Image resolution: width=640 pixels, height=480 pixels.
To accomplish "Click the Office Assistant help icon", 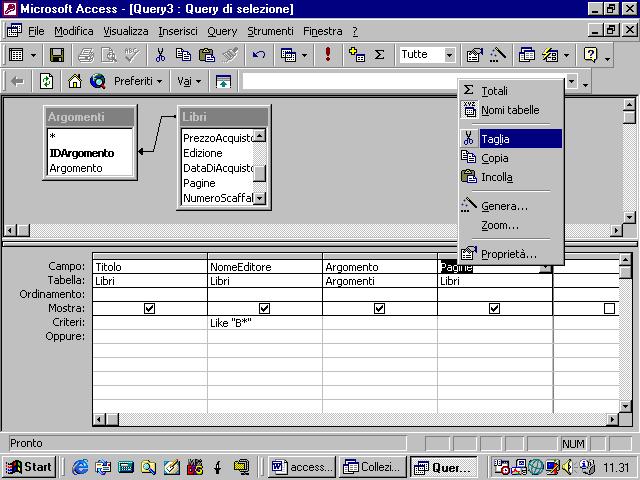I will tap(590, 55).
